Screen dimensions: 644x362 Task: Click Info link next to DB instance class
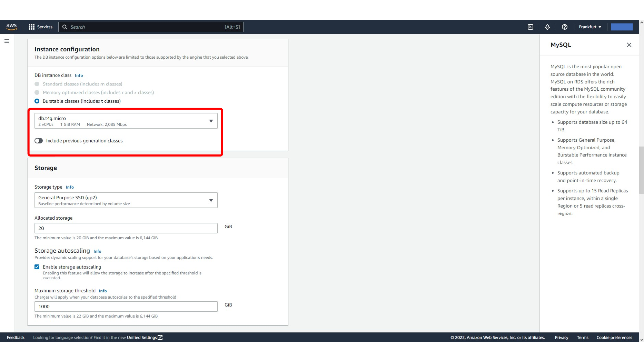tap(79, 76)
